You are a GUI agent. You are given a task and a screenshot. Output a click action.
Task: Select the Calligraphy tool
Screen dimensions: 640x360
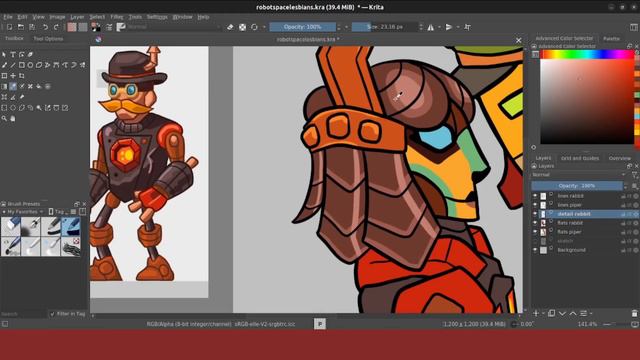click(30, 54)
